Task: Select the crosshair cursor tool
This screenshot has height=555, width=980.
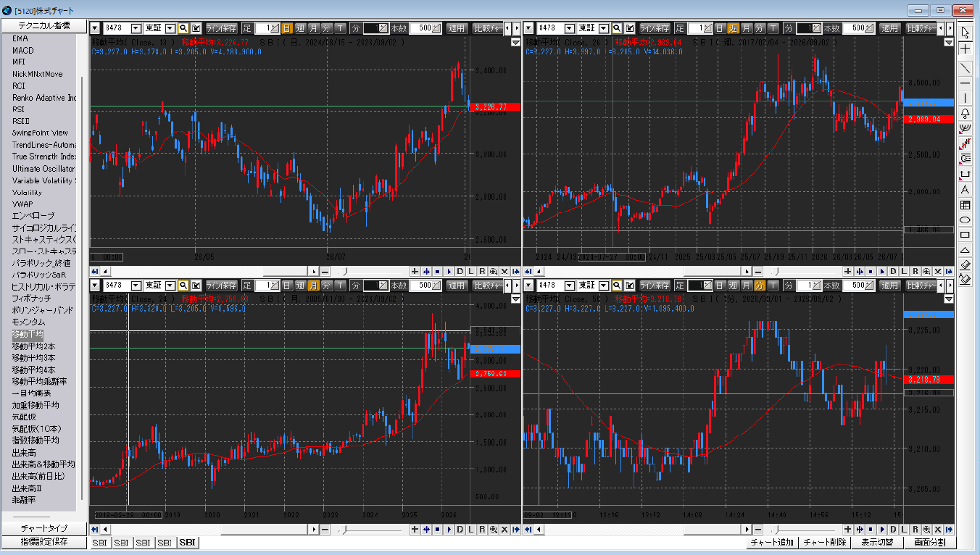Action: click(x=965, y=49)
